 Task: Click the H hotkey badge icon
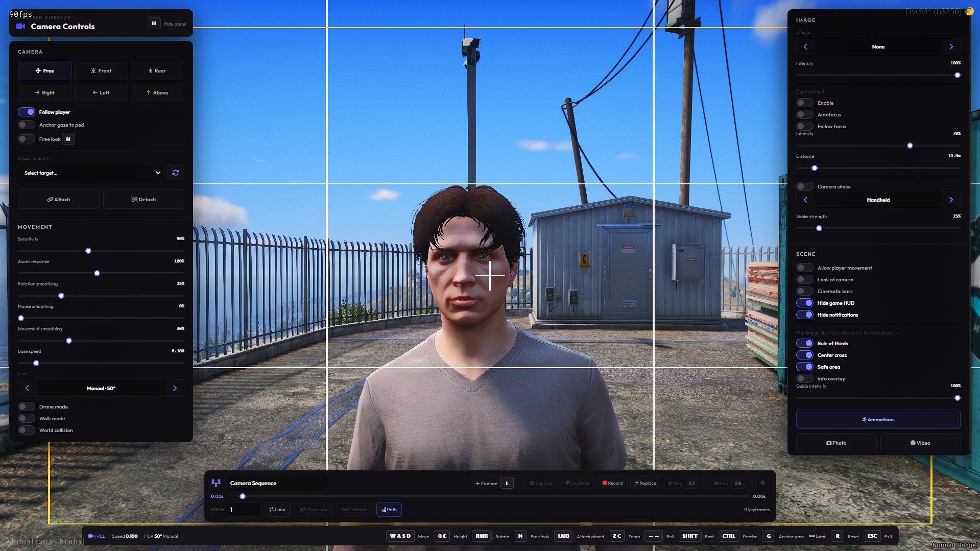(x=154, y=23)
